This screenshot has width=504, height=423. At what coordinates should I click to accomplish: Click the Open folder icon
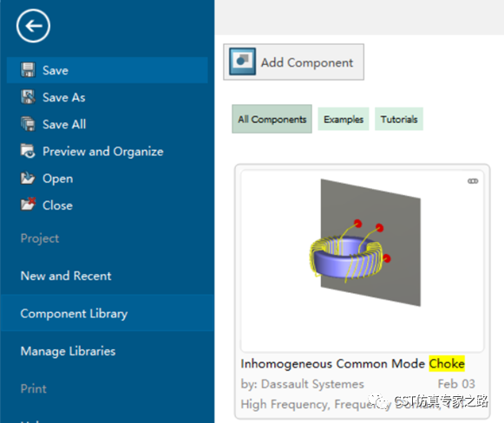coord(28,179)
